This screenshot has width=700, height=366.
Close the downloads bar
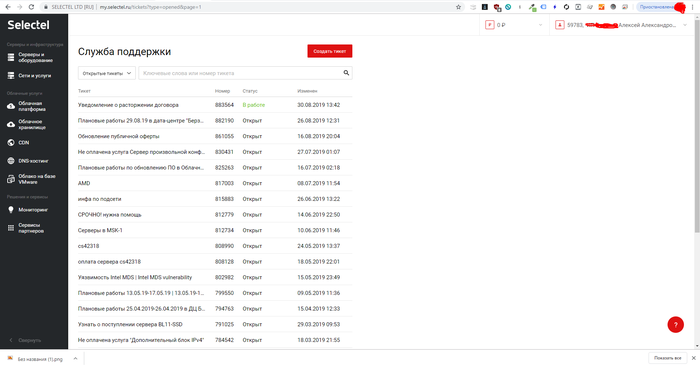coord(693,358)
